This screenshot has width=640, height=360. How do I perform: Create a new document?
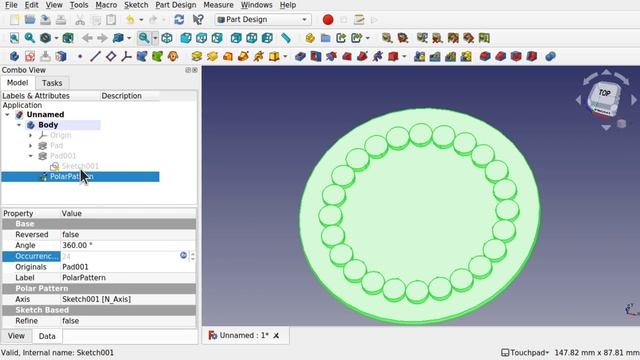click(x=14, y=20)
